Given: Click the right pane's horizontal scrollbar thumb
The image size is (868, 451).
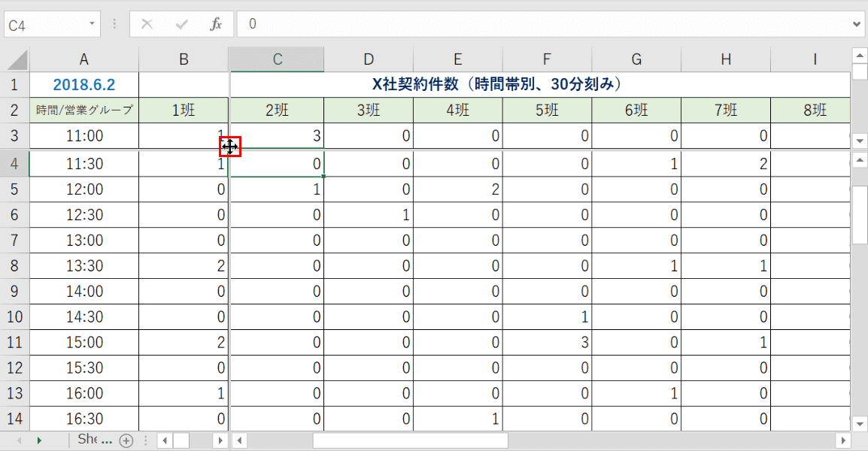Looking at the screenshot, I should pyautogui.click(x=410, y=440).
